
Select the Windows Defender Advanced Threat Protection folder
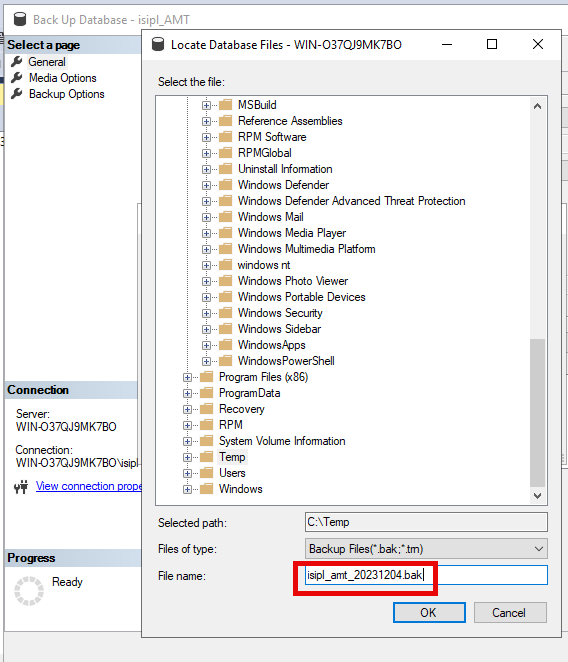pos(351,201)
